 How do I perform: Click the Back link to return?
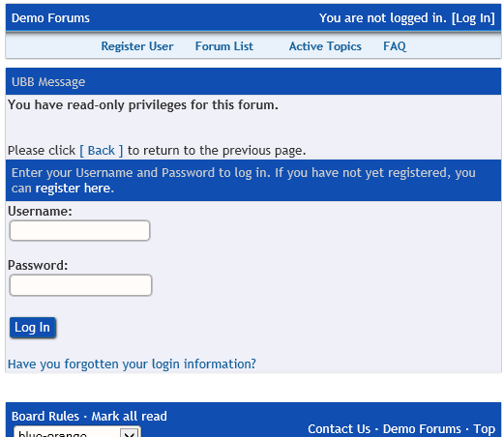[x=102, y=151]
